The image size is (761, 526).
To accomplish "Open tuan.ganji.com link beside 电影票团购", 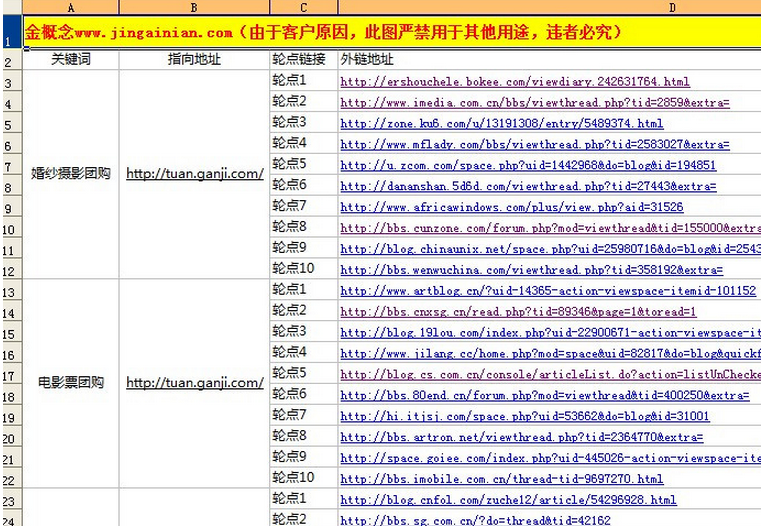I will tap(195, 382).
